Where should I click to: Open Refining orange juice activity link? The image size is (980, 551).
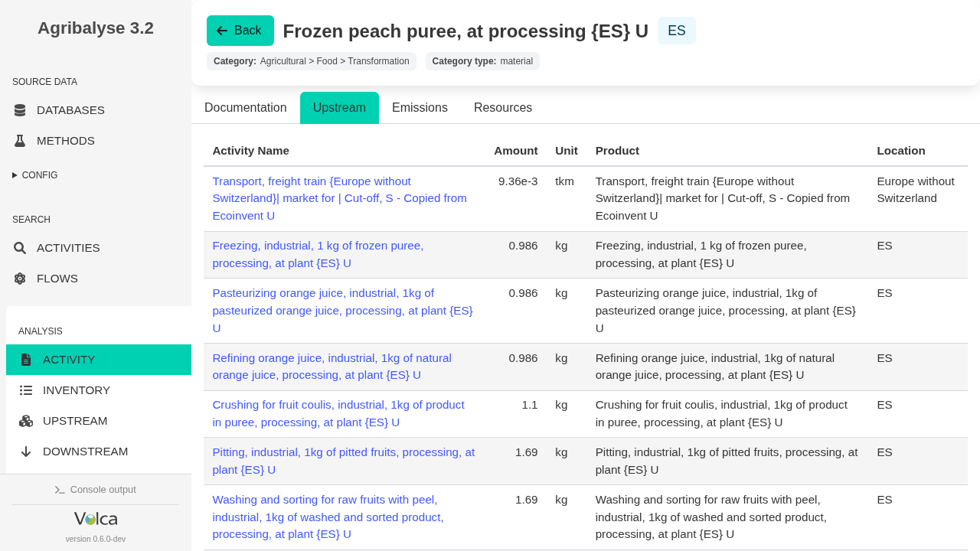[332, 367]
